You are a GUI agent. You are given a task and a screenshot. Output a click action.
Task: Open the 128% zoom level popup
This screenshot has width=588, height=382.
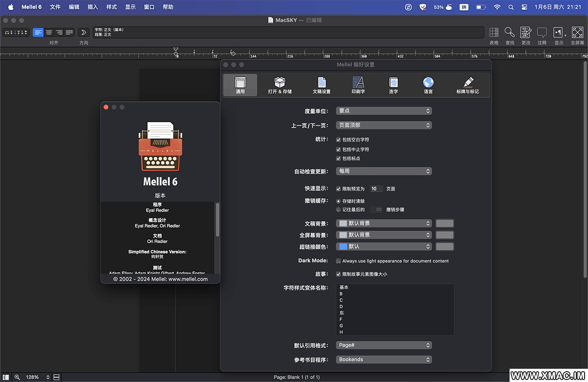(x=38, y=377)
